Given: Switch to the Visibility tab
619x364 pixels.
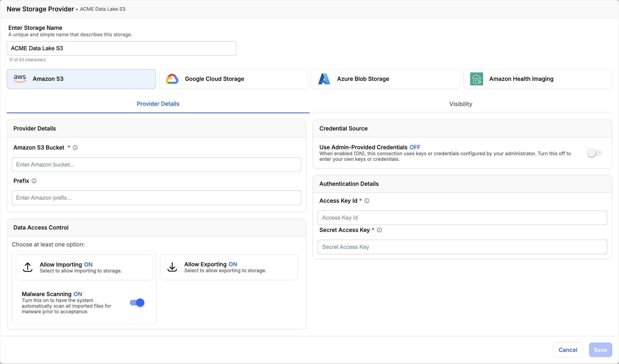Looking at the screenshot, I should pyautogui.click(x=461, y=104).
